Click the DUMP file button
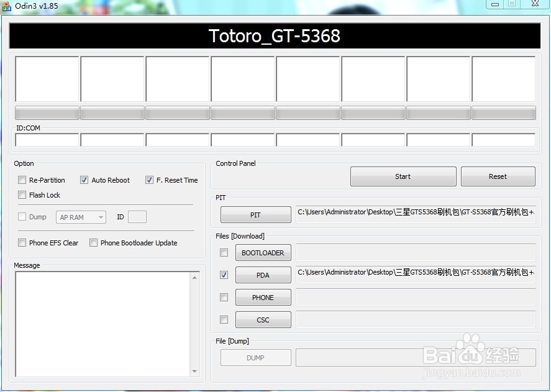The height and width of the screenshot is (392, 551). point(256,358)
